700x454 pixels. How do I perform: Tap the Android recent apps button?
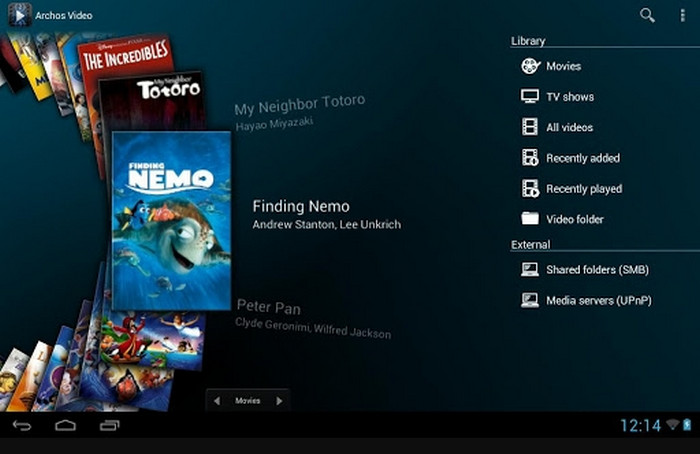[x=109, y=425]
